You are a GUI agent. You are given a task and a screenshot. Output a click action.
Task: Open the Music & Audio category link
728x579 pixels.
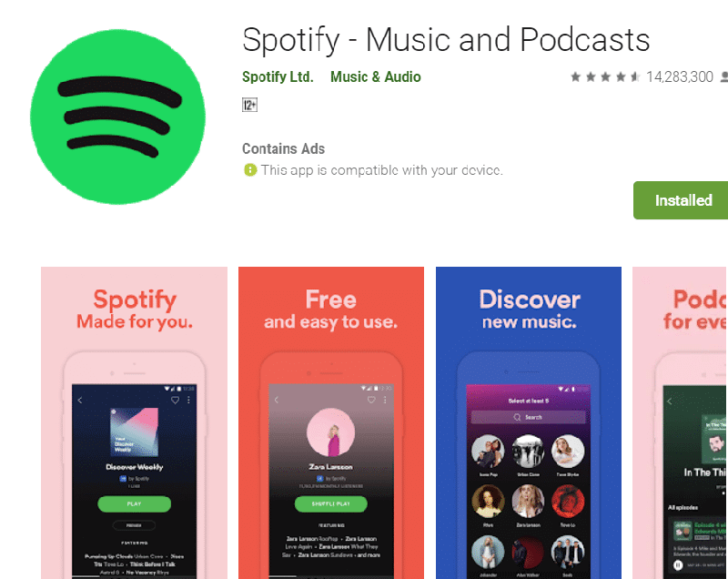coord(376,76)
